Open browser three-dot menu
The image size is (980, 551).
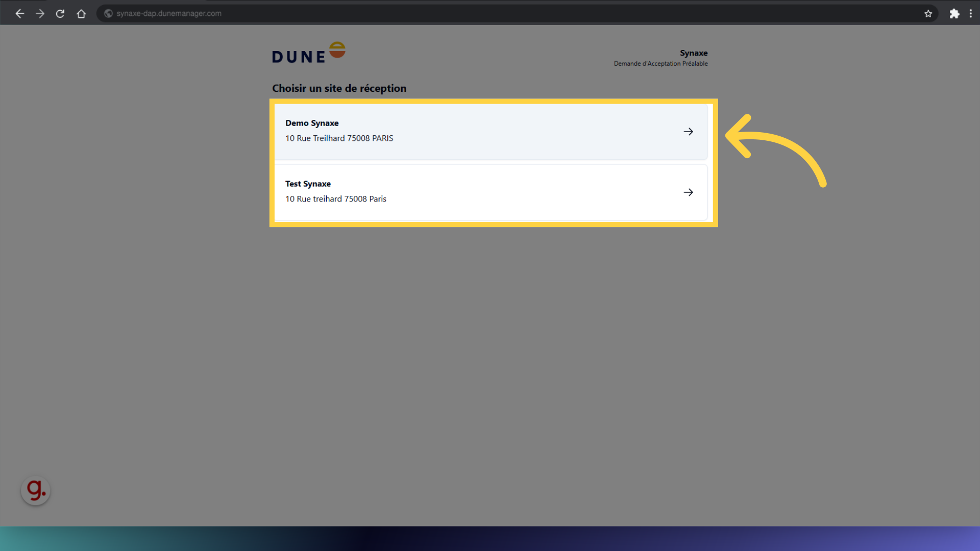[970, 14]
